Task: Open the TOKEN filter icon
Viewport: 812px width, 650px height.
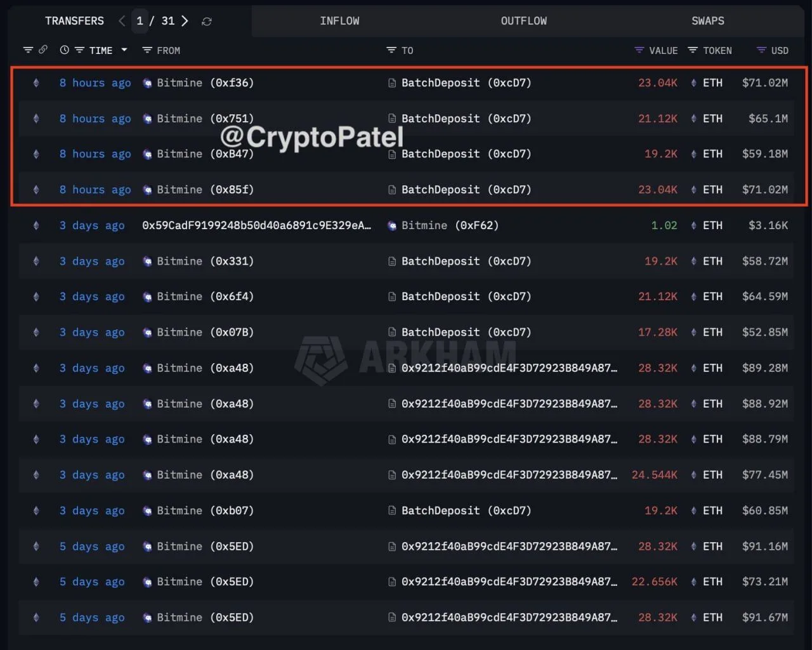Action: (x=693, y=50)
